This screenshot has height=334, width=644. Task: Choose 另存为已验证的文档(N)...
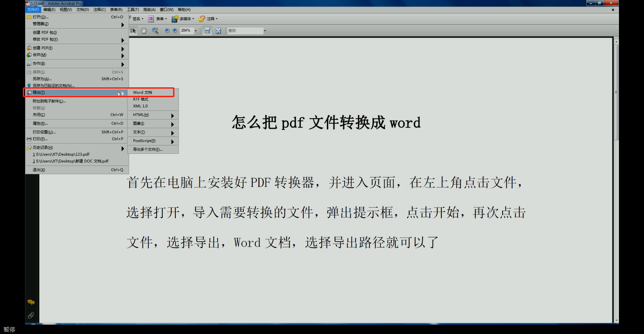[x=77, y=86]
